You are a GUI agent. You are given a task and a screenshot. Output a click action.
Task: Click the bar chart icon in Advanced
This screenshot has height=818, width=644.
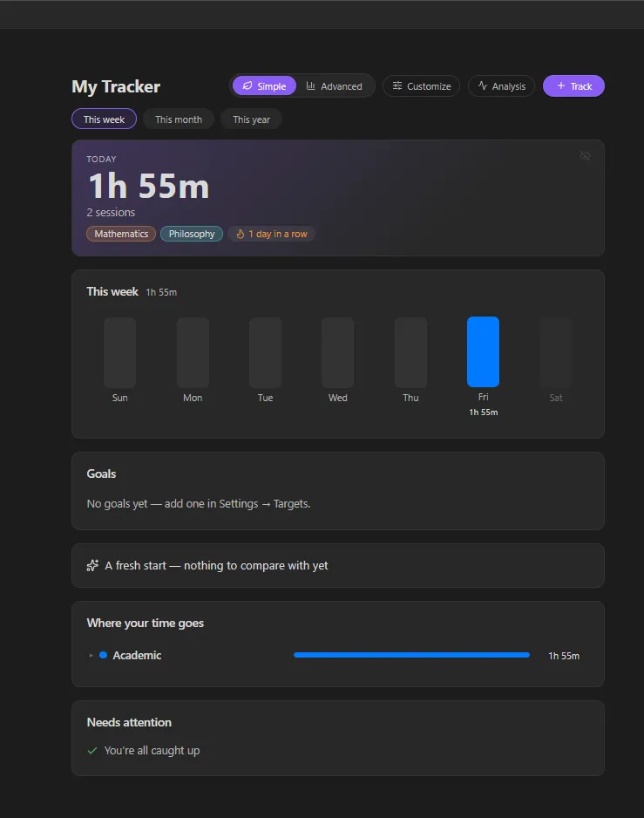310,86
